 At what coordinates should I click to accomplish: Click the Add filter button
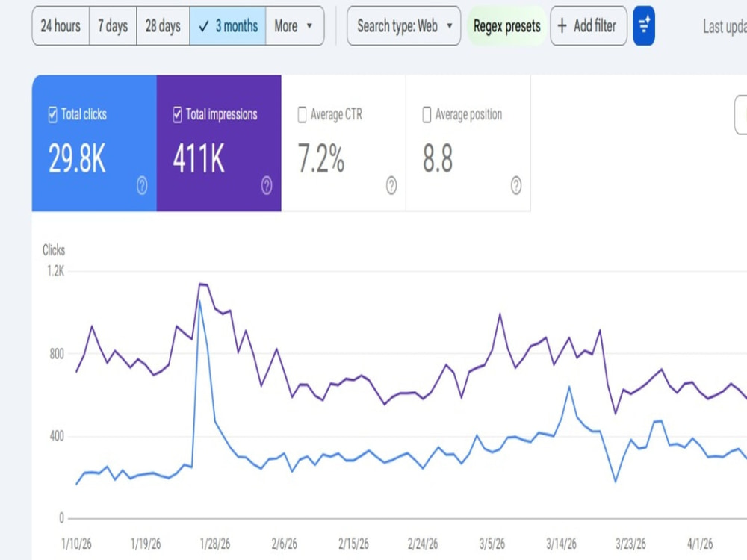point(589,25)
